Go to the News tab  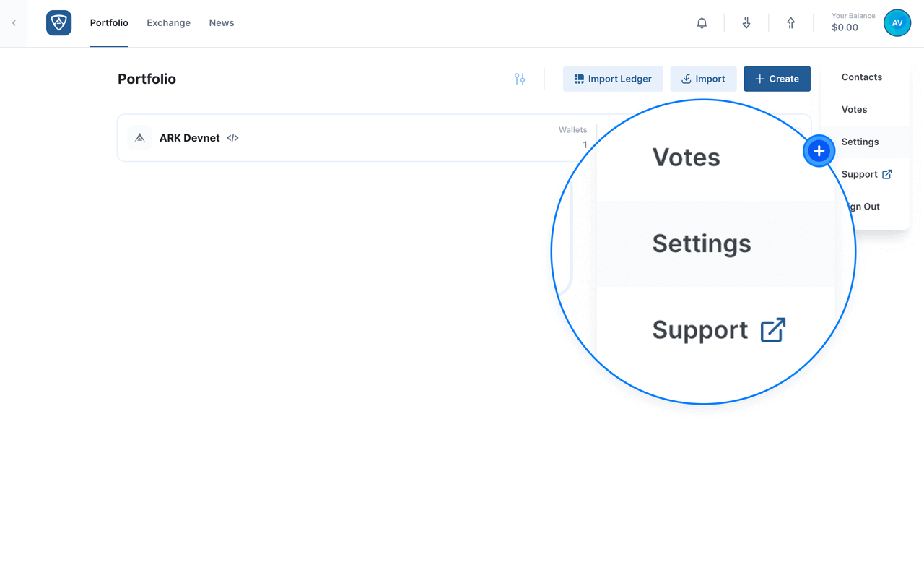(x=221, y=23)
